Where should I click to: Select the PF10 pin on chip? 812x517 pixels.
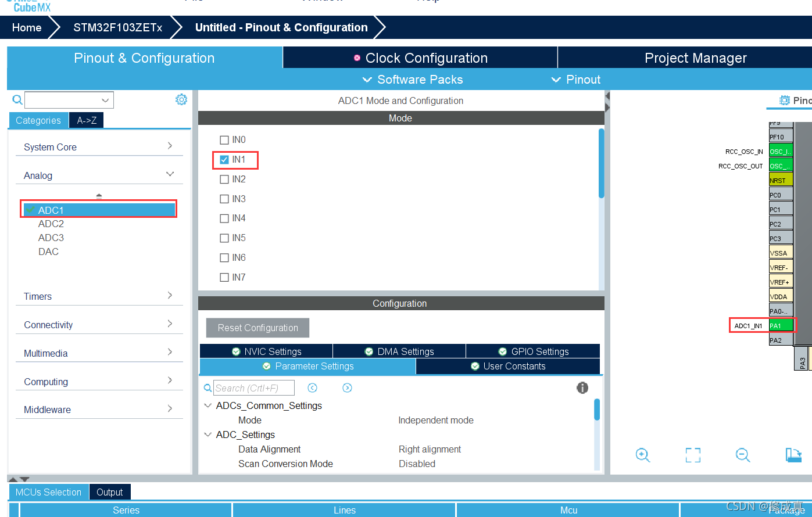coord(781,137)
